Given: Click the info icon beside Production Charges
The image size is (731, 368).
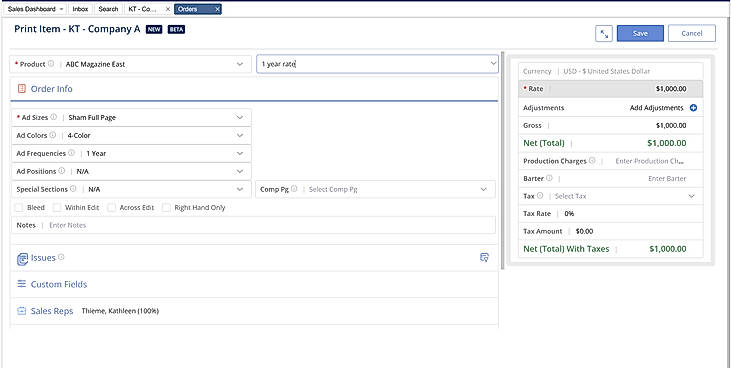Looking at the screenshot, I should [x=592, y=160].
